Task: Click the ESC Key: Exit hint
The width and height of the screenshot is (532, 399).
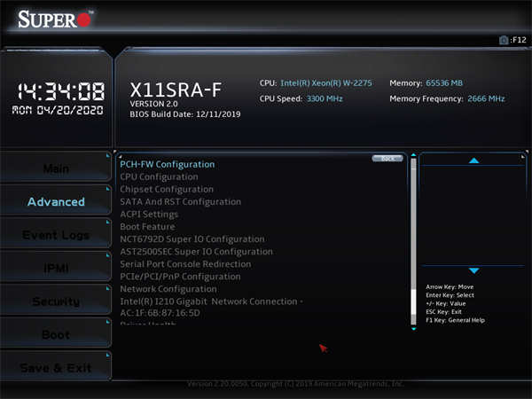Action: (x=444, y=312)
